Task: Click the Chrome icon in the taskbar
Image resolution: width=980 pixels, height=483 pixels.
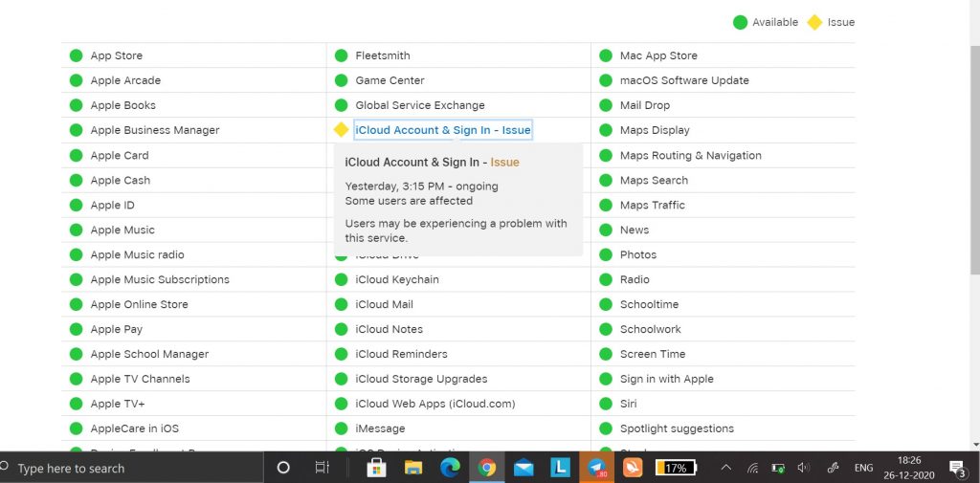Action: [486, 468]
